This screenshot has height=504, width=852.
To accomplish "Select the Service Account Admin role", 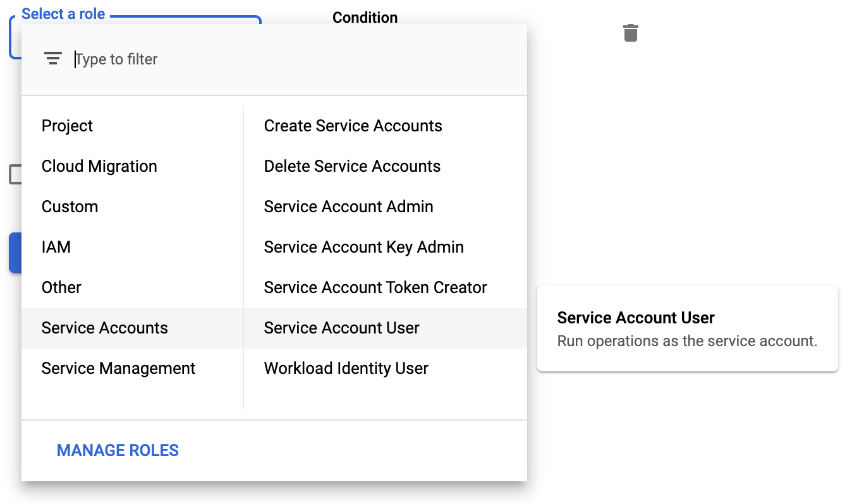I will pos(348,207).
